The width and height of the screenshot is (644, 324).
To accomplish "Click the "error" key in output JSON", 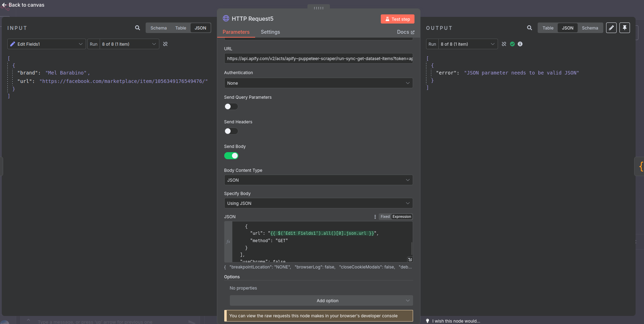I will (x=446, y=73).
